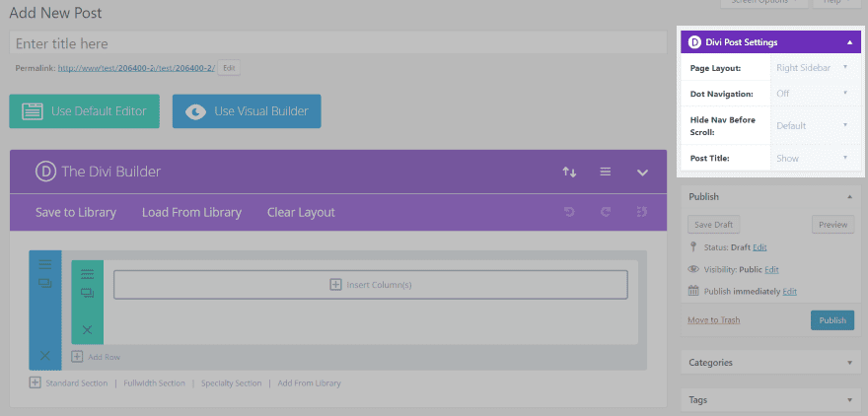Click the permalink Edit button

(229, 68)
